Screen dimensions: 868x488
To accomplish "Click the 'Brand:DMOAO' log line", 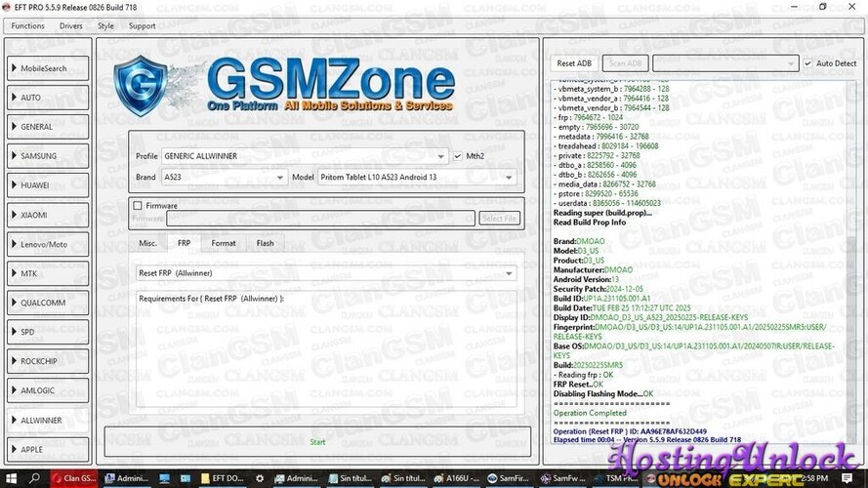I will coord(579,241).
